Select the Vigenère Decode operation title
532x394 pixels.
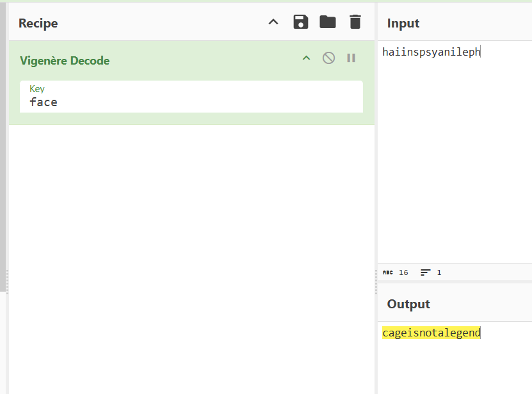tap(65, 61)
